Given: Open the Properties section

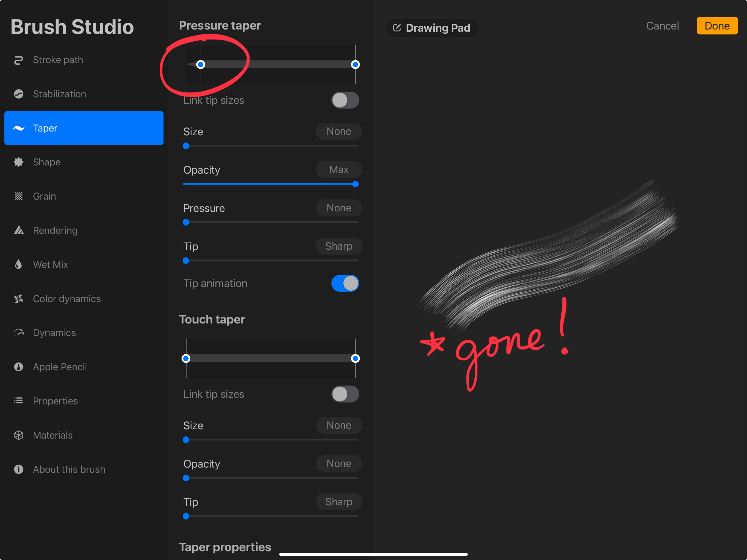Looking at the screenshot, I should coord(84,401).
